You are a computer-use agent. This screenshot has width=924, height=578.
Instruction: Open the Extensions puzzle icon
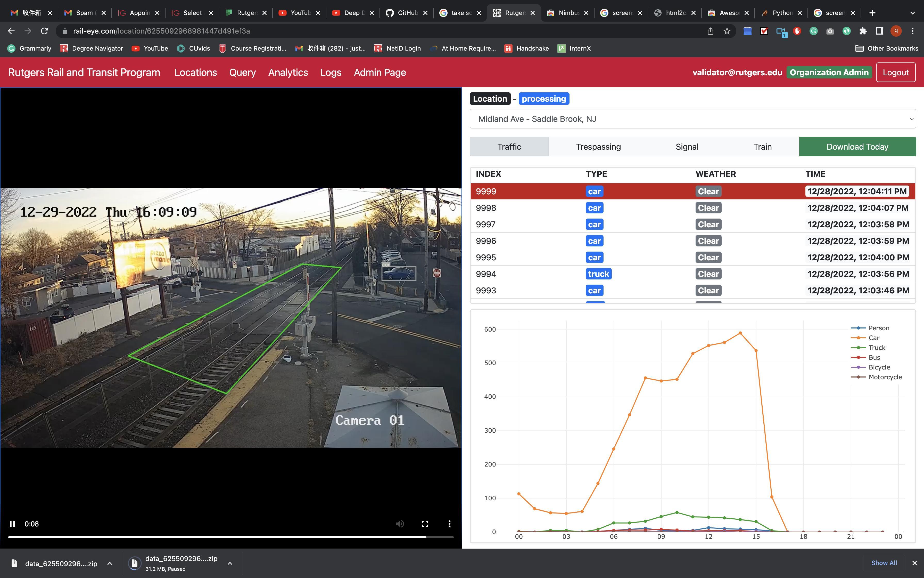tap(863, 31)
